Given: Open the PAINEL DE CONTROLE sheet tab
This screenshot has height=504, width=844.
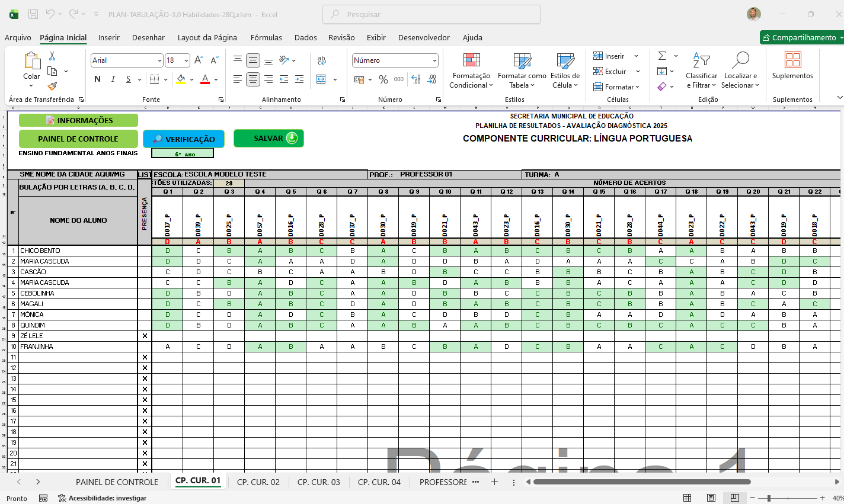Looking at the screenshot, I should pos(117,482).
